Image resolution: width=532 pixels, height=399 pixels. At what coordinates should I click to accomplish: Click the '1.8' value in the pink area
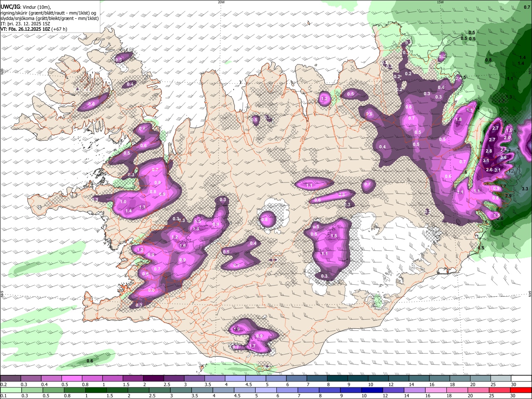coord(458,120)
